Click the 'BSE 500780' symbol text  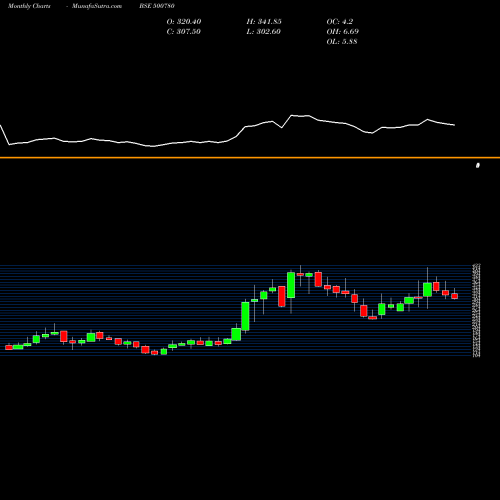pos(157,6)
